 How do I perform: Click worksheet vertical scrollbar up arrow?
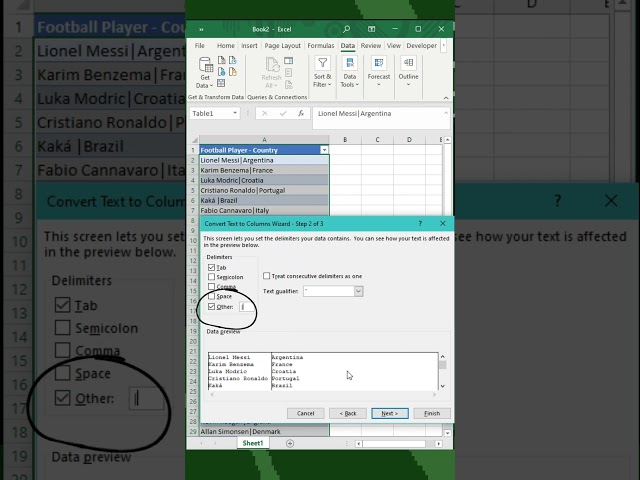coord(448,140)
